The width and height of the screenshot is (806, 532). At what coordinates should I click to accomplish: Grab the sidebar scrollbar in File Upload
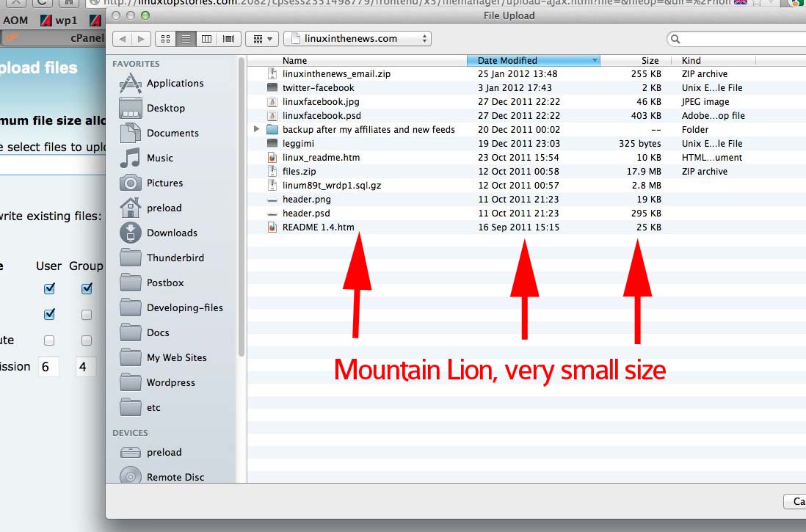pos(241,205)
